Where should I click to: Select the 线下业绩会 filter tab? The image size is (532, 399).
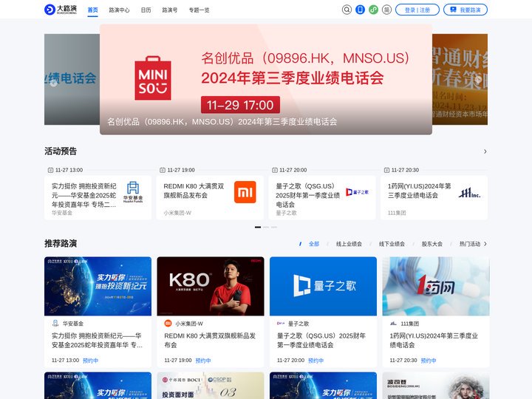392,244
